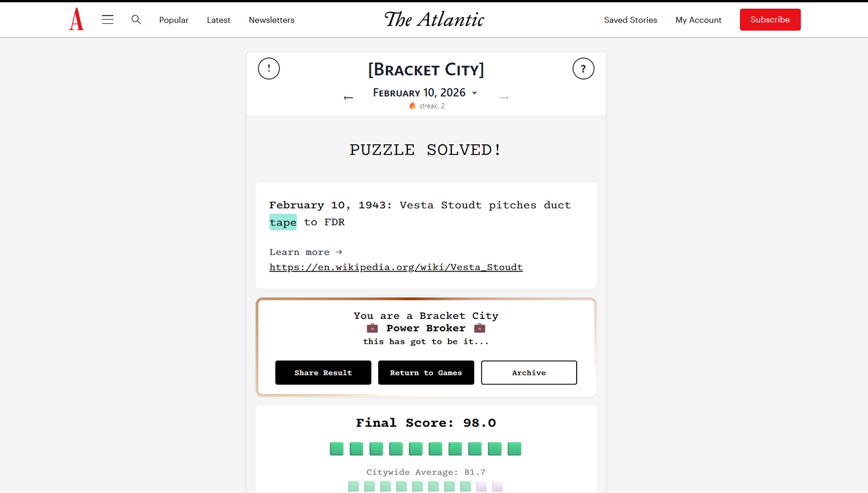Go to the Latest section
This screenshot has height=493, width=868.
tap(219, 20)
